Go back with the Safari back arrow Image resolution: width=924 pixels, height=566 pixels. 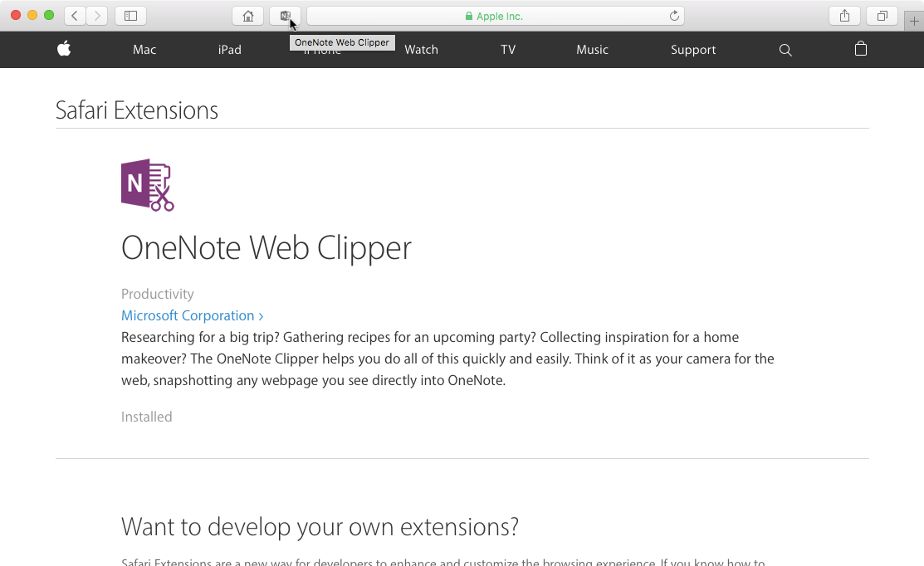pos(75,16)
